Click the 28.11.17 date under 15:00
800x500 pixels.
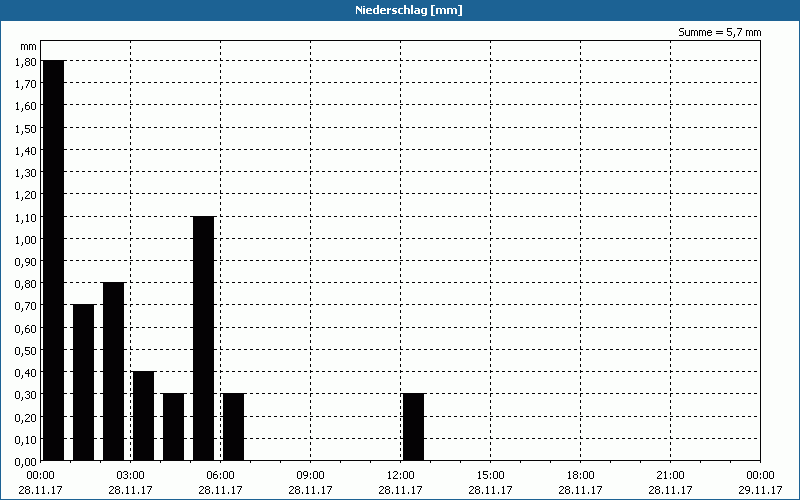click(x=490, y=490)
